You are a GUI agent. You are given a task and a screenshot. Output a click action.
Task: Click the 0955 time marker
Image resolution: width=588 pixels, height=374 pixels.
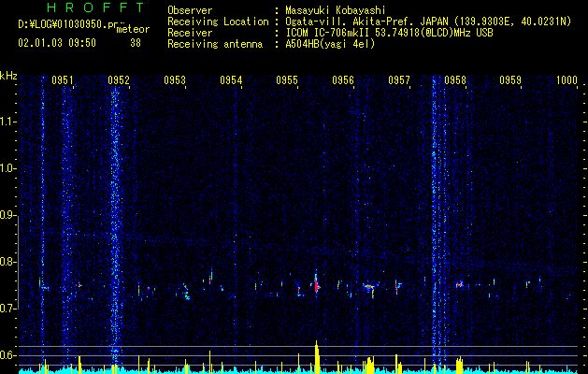(287, 80)
